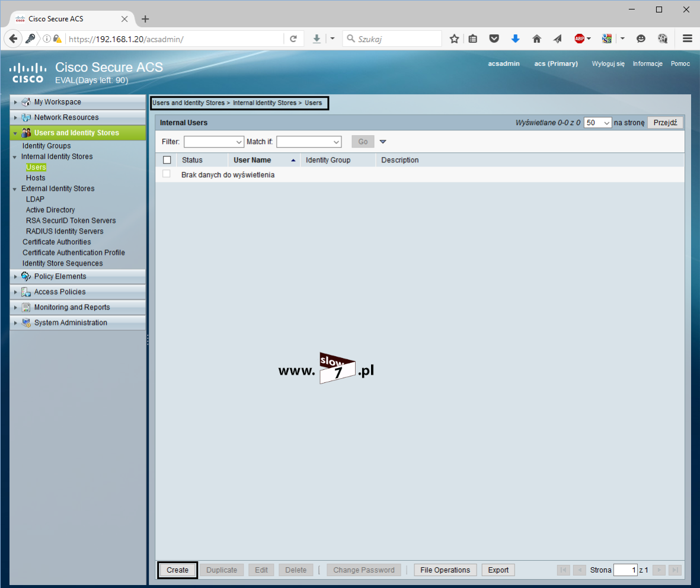Click the sidebar collapse handle dots
The width and height of the screenshot is (700, 588).
148,340
